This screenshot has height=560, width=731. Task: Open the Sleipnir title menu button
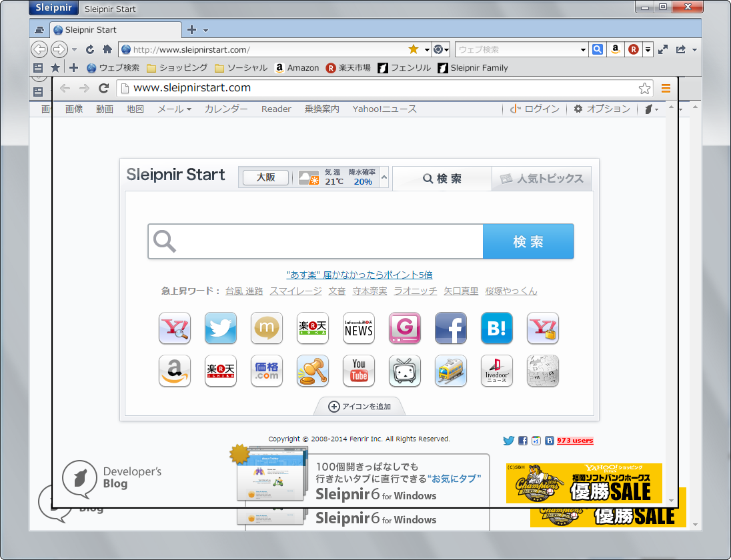click(x=53, y=8)
